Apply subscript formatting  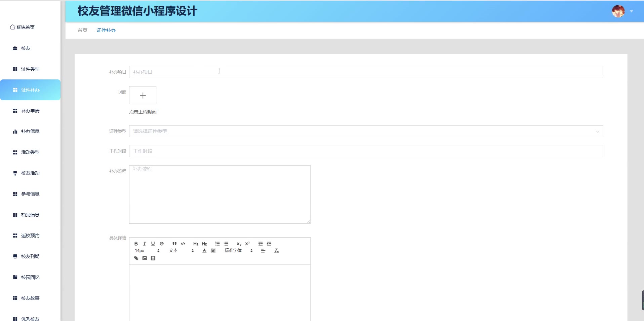239,244
